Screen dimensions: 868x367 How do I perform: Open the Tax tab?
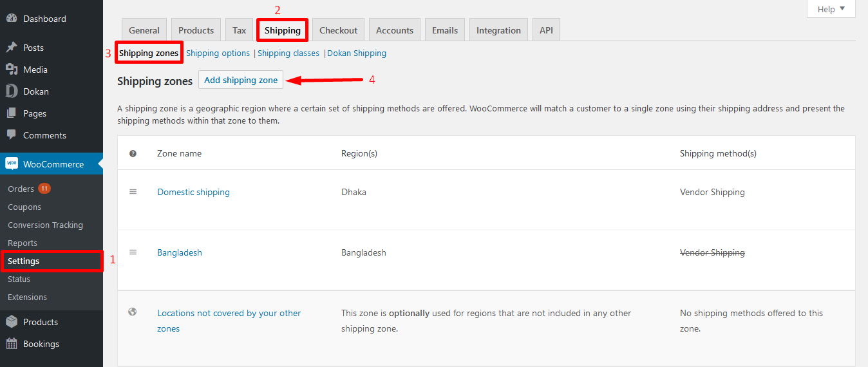click(x=240, y=30)
